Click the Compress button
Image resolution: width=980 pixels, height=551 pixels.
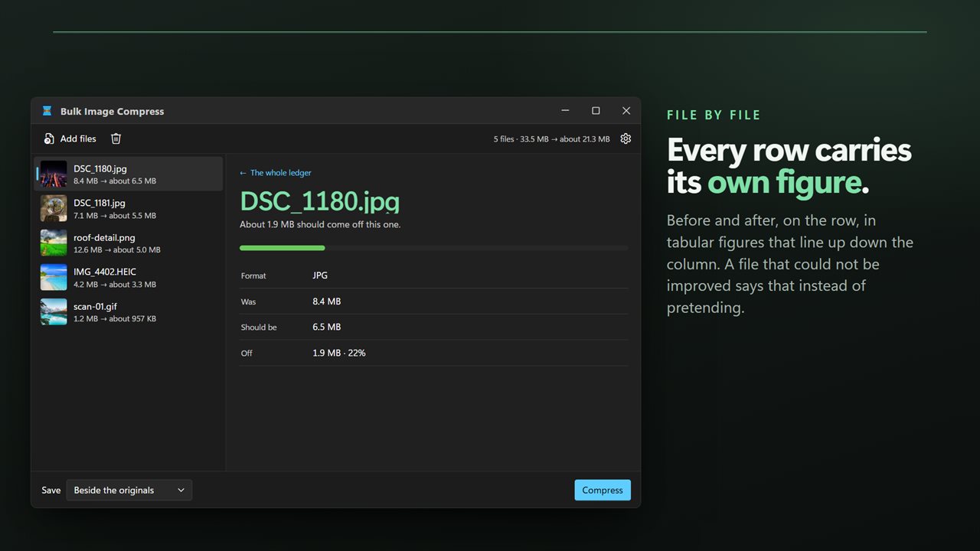click(603, 490)
